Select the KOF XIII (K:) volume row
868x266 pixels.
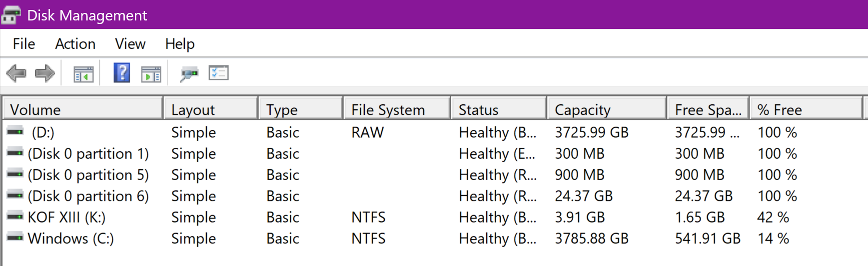(x=66, y=217)
